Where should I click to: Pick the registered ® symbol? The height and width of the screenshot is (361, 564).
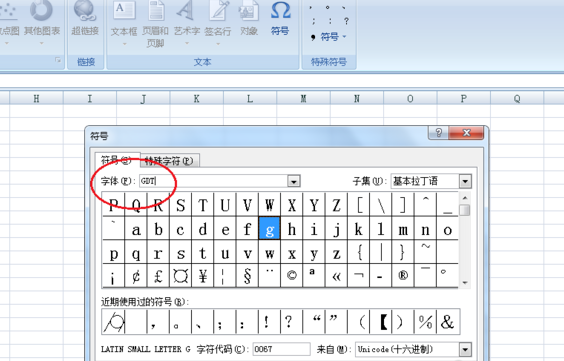403,276
